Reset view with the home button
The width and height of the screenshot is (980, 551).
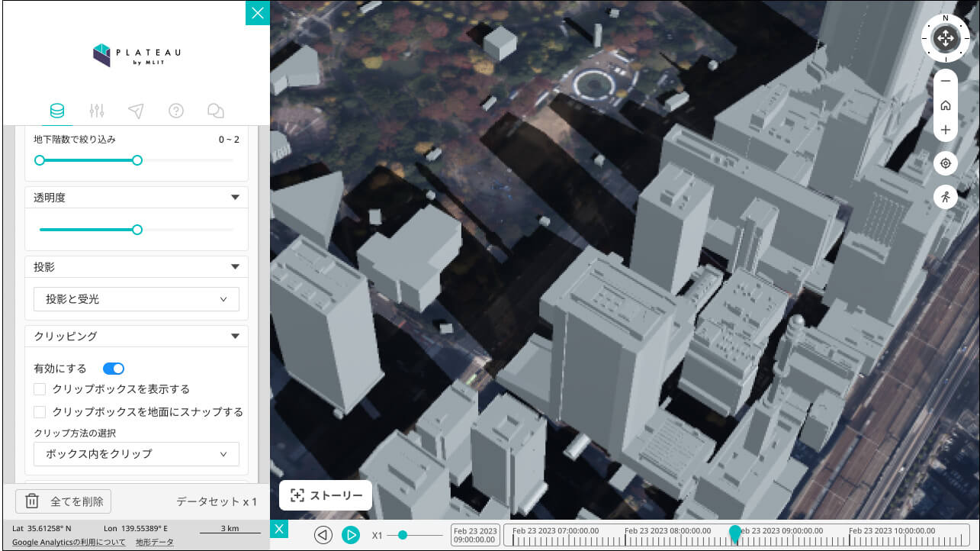tap(946, 105)
